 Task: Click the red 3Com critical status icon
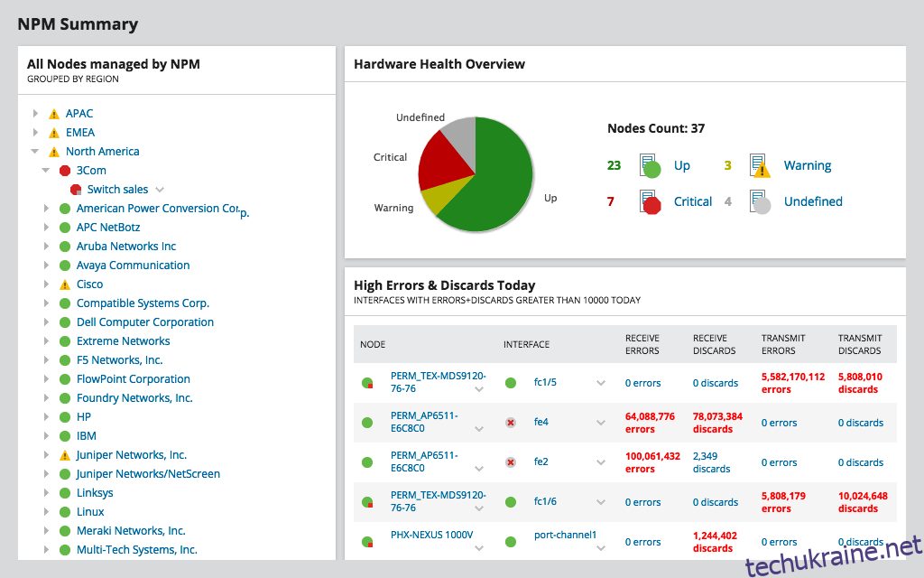pyautogui.click(x=65, y=171)
